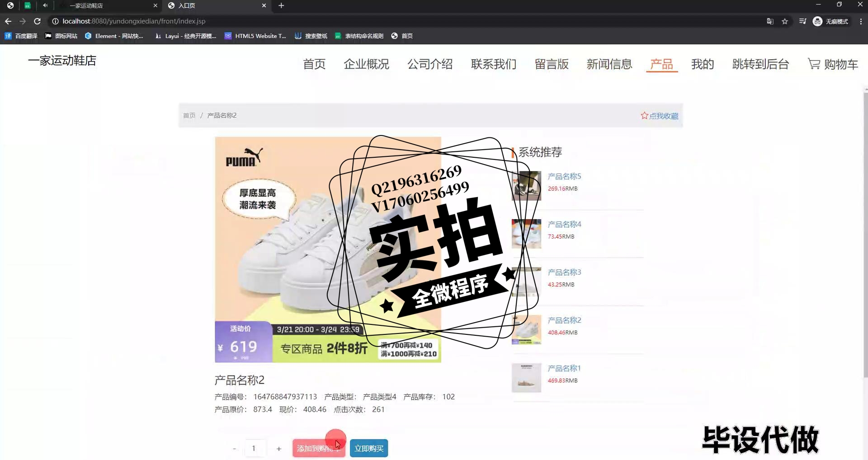Reload the page with the refresh icon
Image resolution: width=868 pixels, height=460 pixels.
(37, 21)
